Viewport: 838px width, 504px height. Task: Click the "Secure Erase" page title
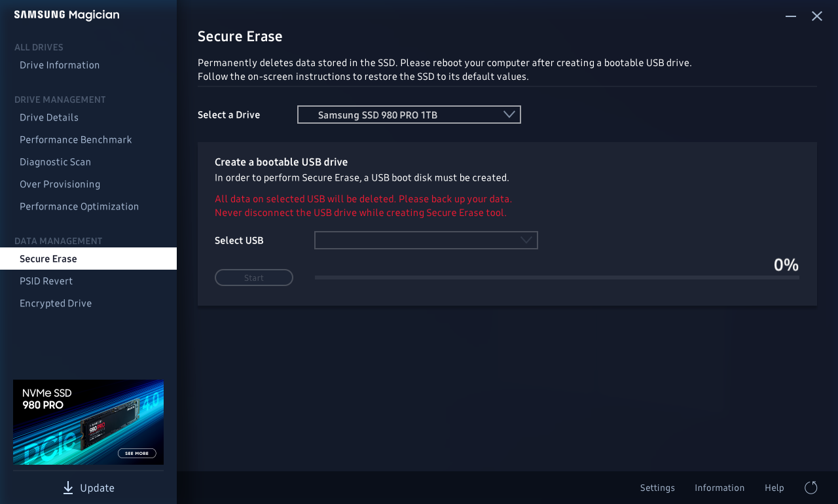click(240, 36)
